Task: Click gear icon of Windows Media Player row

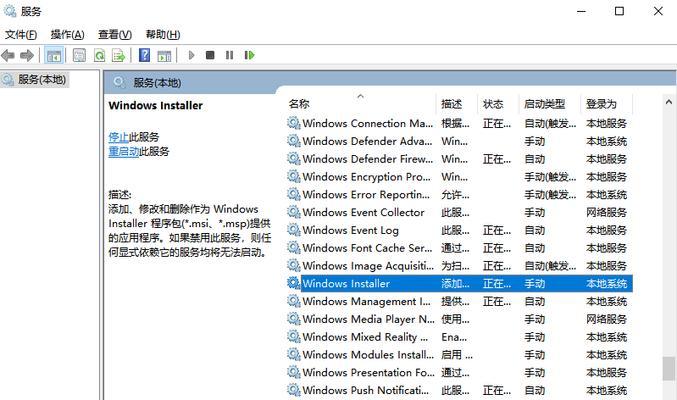Action: pos(294,319)
